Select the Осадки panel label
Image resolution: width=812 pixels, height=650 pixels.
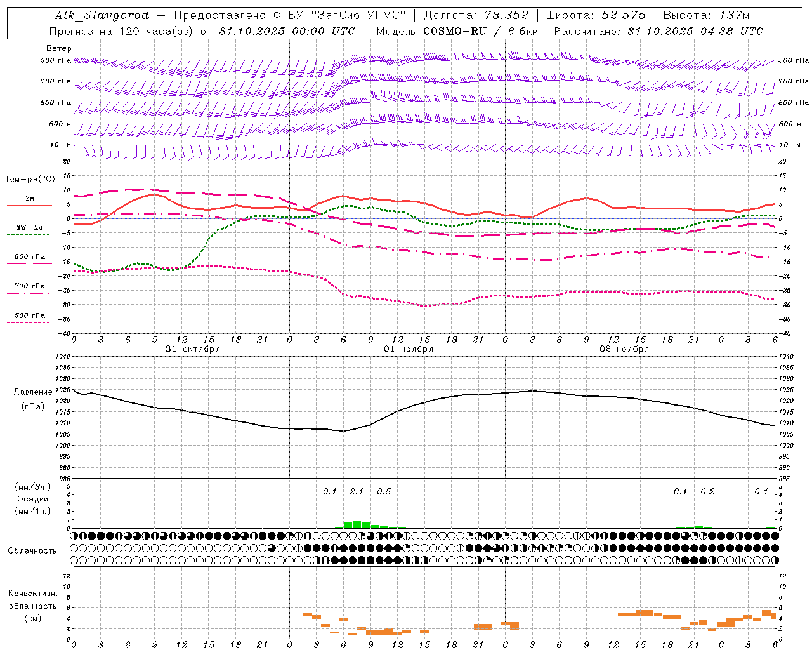coord(33,499)
